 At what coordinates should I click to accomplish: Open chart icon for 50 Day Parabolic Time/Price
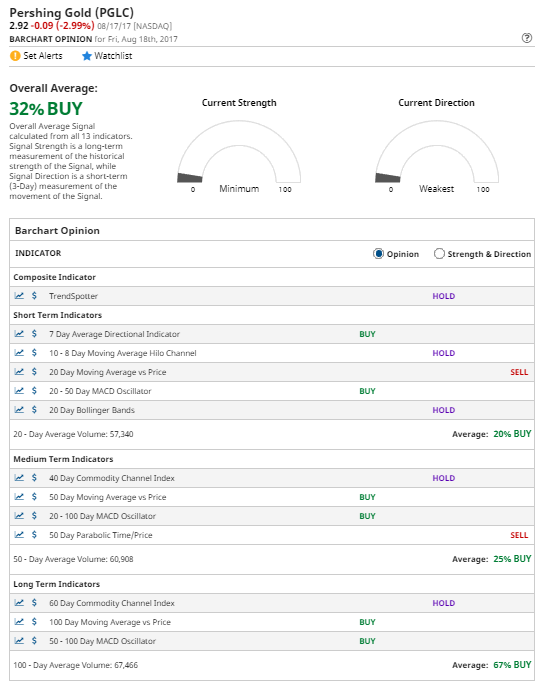click(x=19, y=535)
